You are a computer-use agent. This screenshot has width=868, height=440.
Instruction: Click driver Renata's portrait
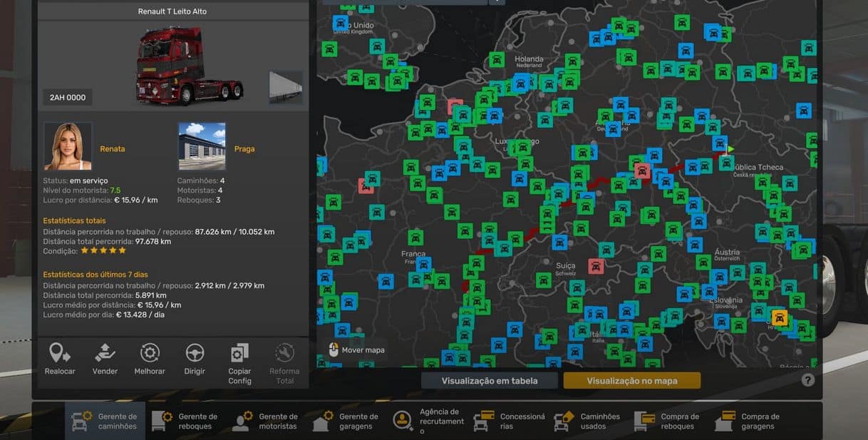68,146
